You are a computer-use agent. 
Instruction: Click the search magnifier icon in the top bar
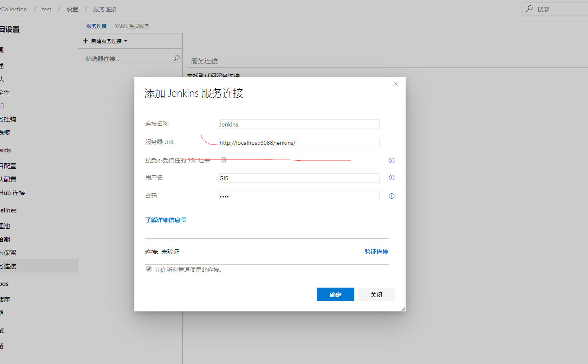[x=530, y=9]
